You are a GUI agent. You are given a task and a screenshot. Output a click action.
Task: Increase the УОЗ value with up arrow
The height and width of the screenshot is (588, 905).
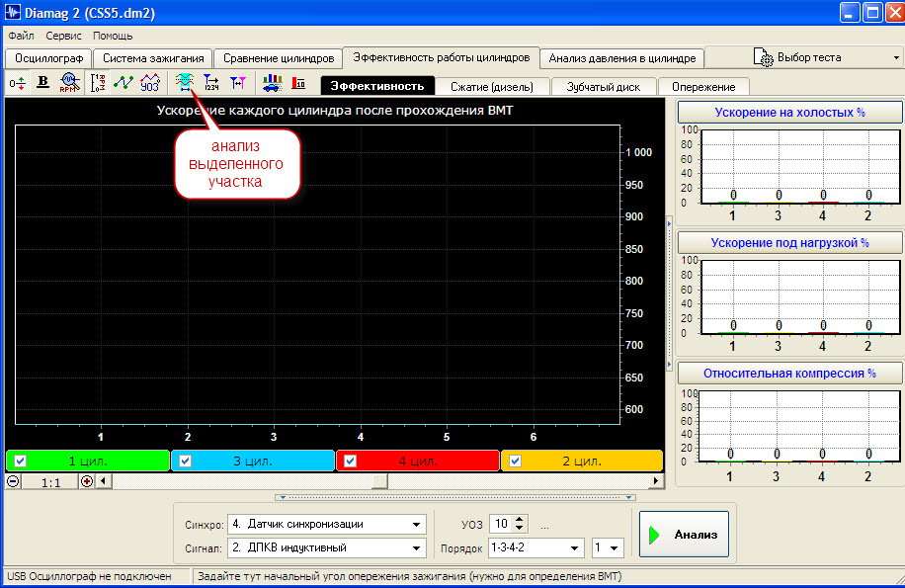pyautogui.click(x=520, y=520)
